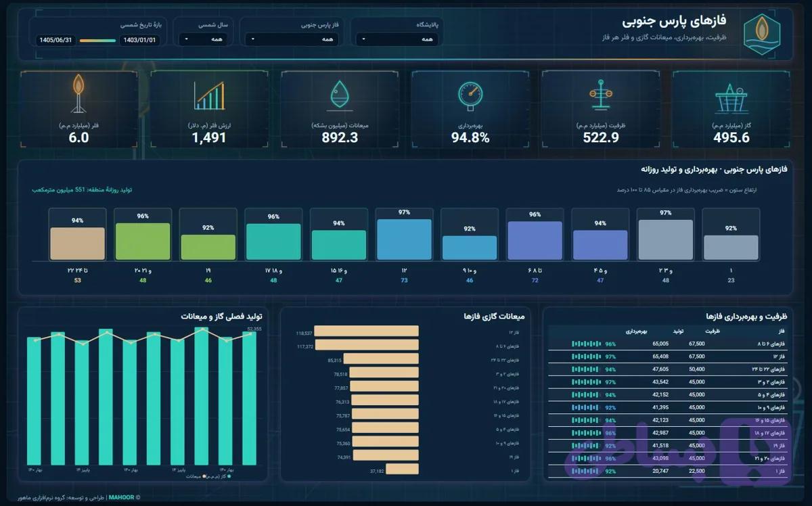Sort table by the بهره‌برداری column header
Screen dimensions: 812x506
coord(637,332)
